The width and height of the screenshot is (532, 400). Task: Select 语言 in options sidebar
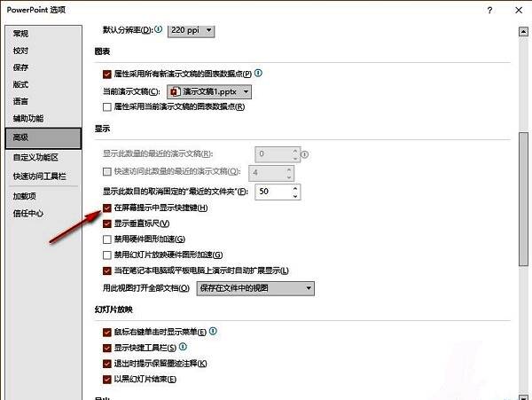(x=43, y=101)
